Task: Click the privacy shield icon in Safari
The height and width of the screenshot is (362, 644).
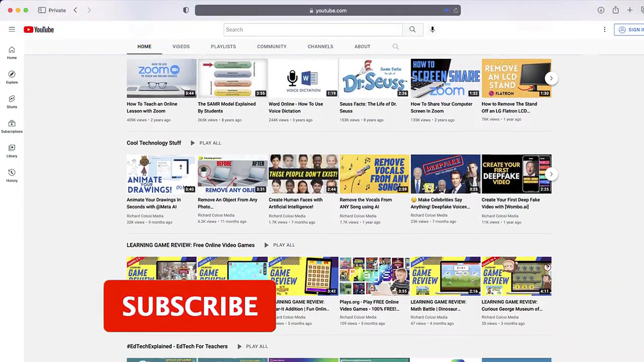Action: 186,10
